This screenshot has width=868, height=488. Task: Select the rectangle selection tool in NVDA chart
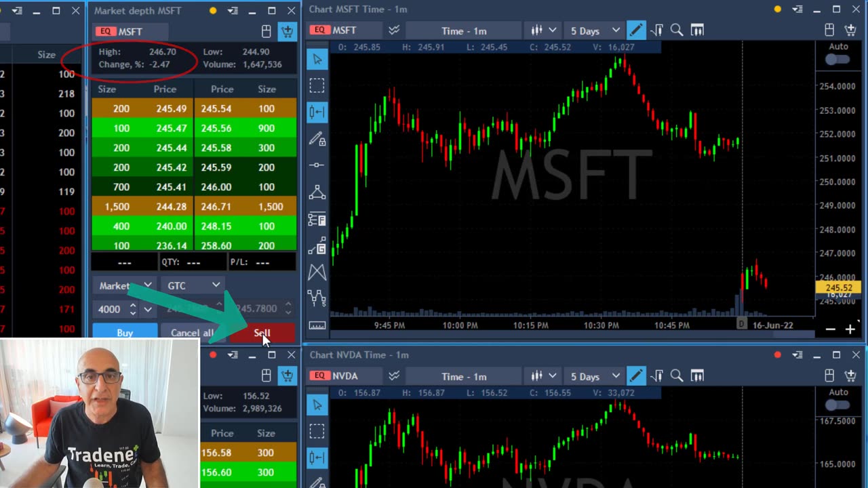tap(317, 431)
